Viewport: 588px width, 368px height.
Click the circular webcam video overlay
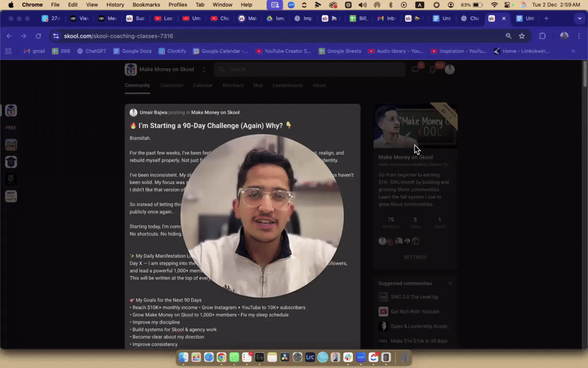262,216
